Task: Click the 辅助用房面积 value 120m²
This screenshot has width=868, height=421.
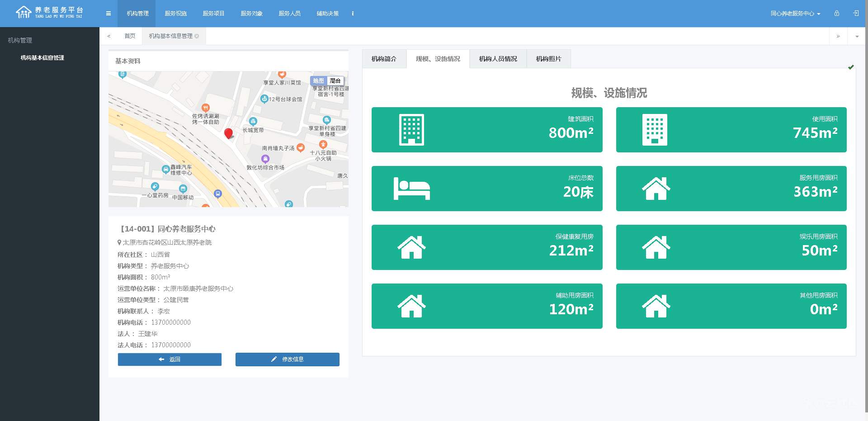Action: pos(571,309)
